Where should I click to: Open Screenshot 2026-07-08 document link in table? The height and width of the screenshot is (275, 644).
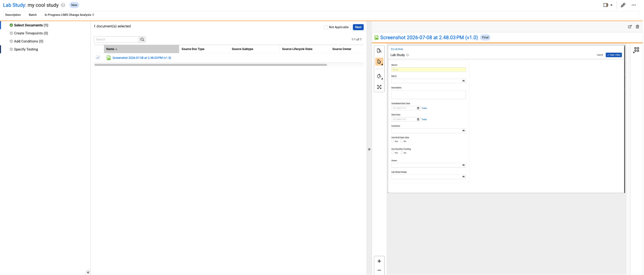click(142, 58)
